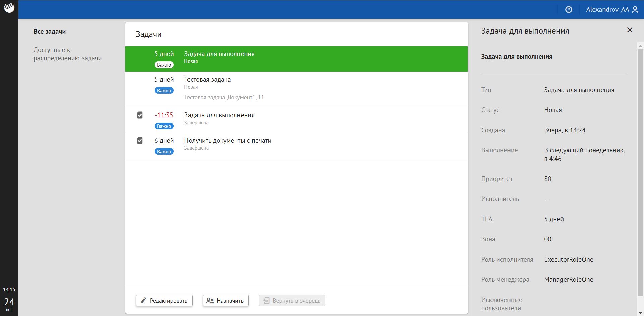Click the pencil icon on Редактировать
644x316 pixels.
click(143, 300)
